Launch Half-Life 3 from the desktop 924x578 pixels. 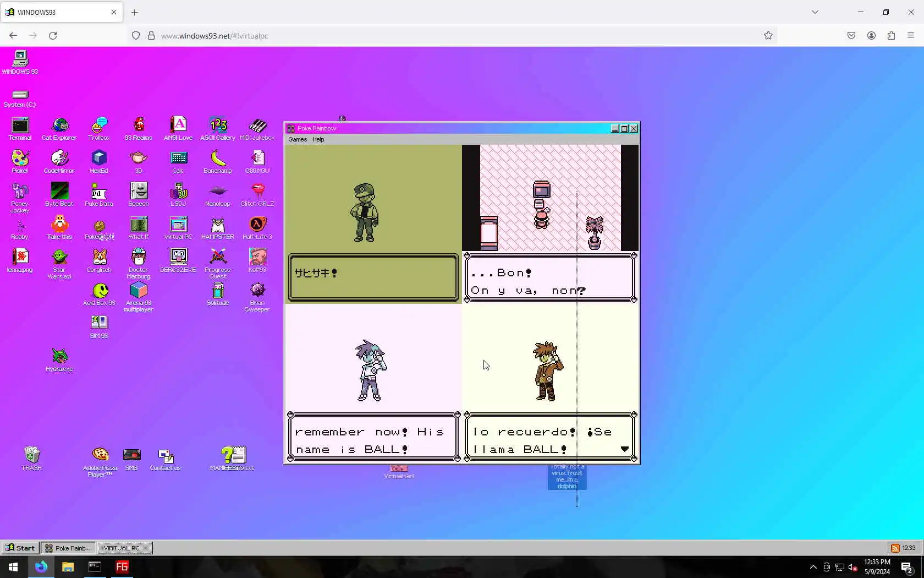[x=257, y=228]
